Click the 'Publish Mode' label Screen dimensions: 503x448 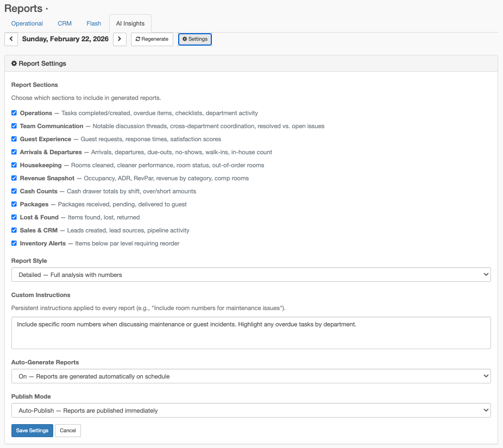31,396
